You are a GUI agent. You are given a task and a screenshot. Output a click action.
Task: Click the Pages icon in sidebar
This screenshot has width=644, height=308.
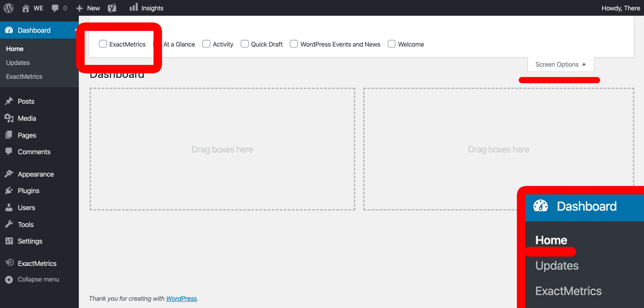tap(9, 135)
